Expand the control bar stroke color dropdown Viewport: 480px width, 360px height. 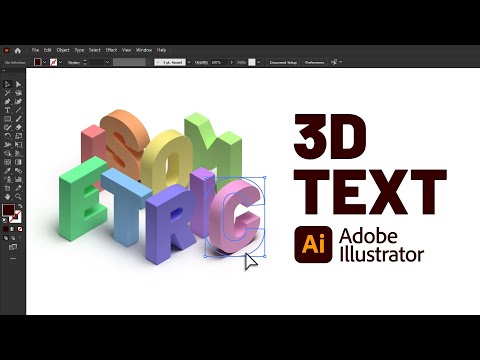point(60,62)
